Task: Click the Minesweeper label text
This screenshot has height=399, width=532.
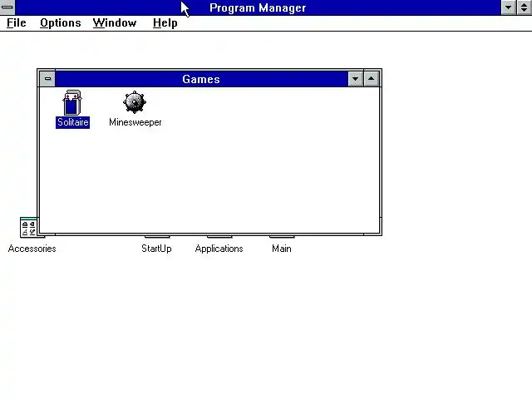Action: (x=135, y=122)
